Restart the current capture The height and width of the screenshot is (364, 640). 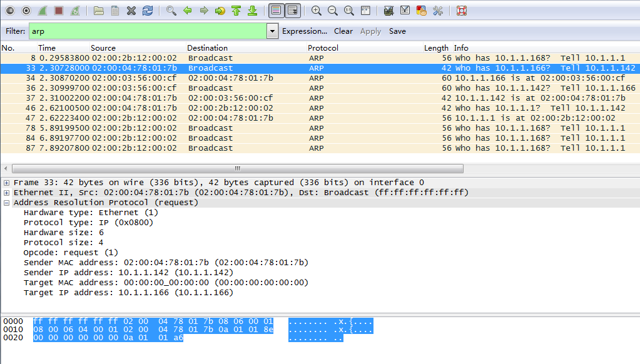[x=75, y=11]
